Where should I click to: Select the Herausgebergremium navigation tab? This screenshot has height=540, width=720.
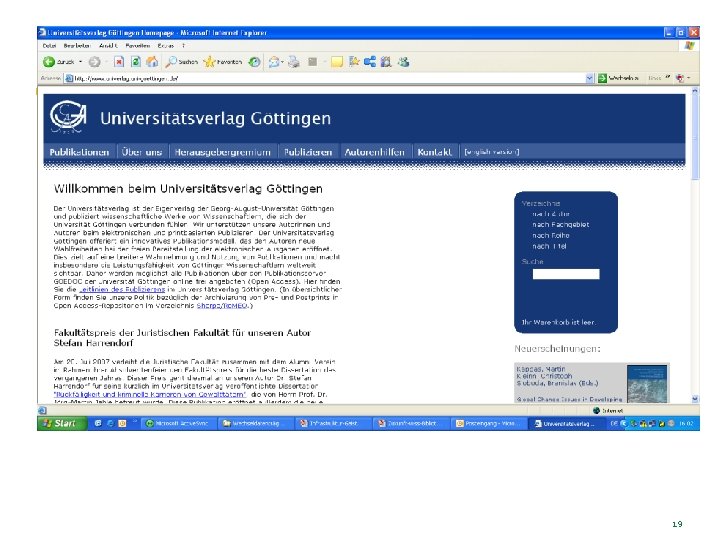point(223,152)
